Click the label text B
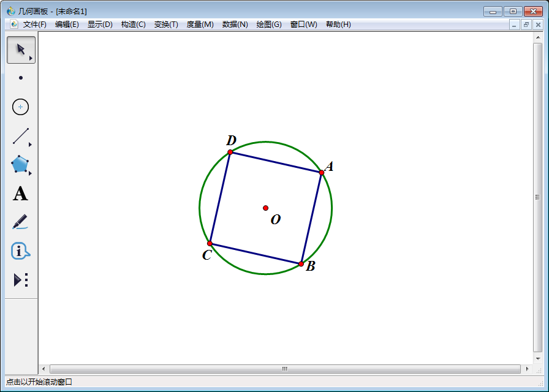 coord(311,266)
